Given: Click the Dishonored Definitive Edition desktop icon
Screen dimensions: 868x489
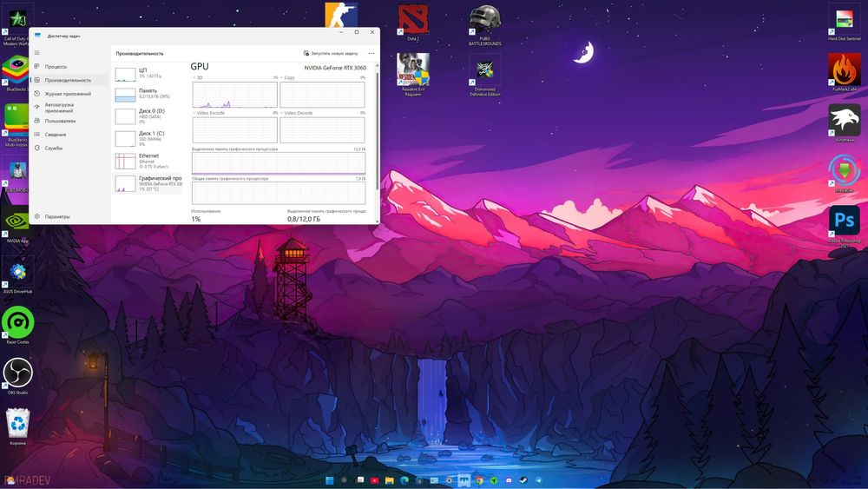Looking at the screenshot, I should click(485, 76).
